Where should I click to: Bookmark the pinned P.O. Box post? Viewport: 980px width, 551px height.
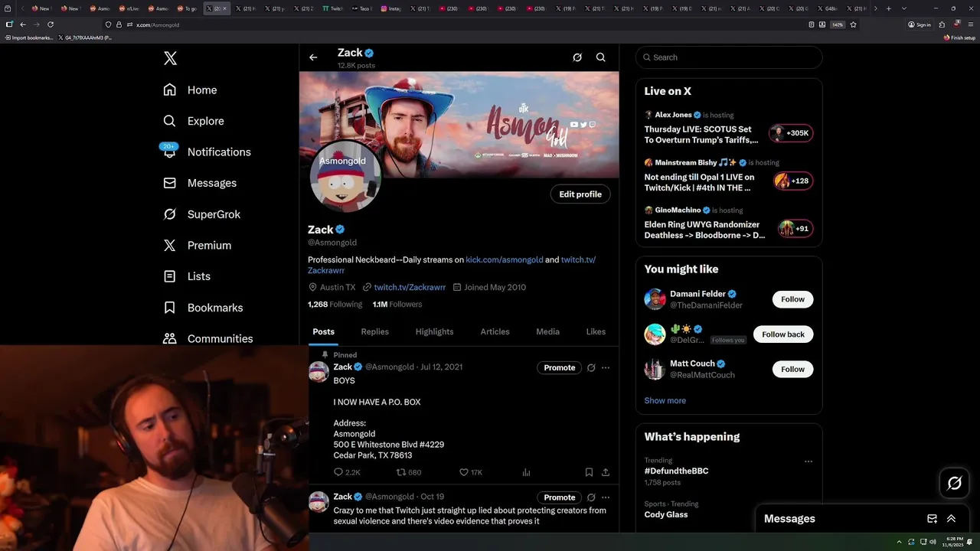[x=589, y=472]
